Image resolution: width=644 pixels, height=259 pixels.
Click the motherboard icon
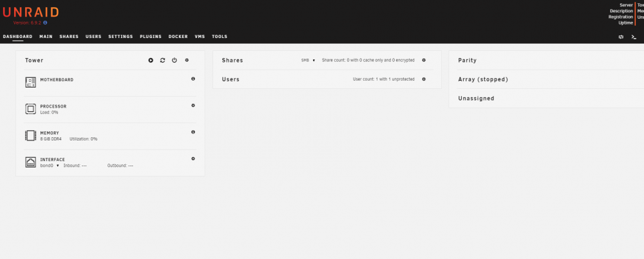point(30,82)
